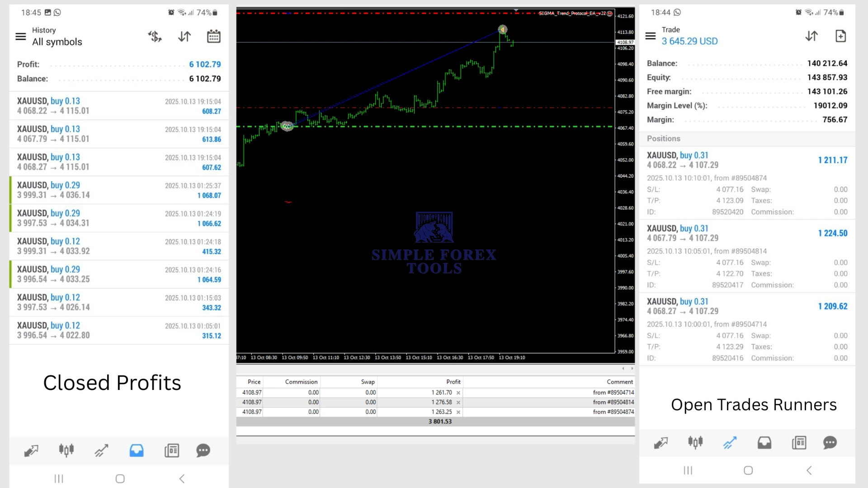Collapse the open position with 1 224.50 profit
Viewport: 868px width, 488px height.
[x=747, y=233]
